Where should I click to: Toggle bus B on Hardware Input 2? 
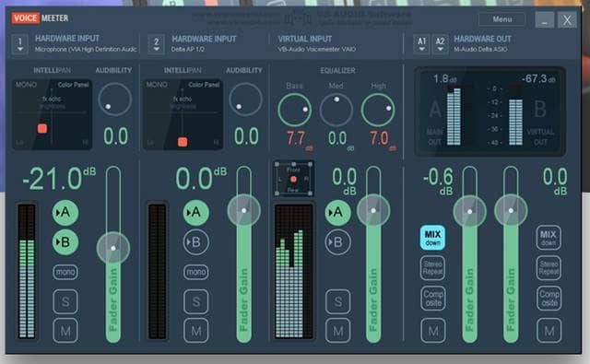point(196,242)
